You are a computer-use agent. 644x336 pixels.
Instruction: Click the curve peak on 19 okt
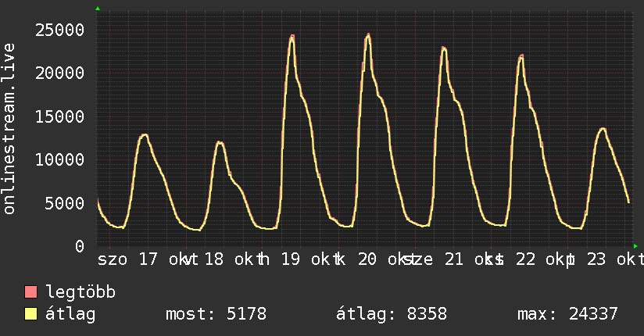[x=292, y=36]
